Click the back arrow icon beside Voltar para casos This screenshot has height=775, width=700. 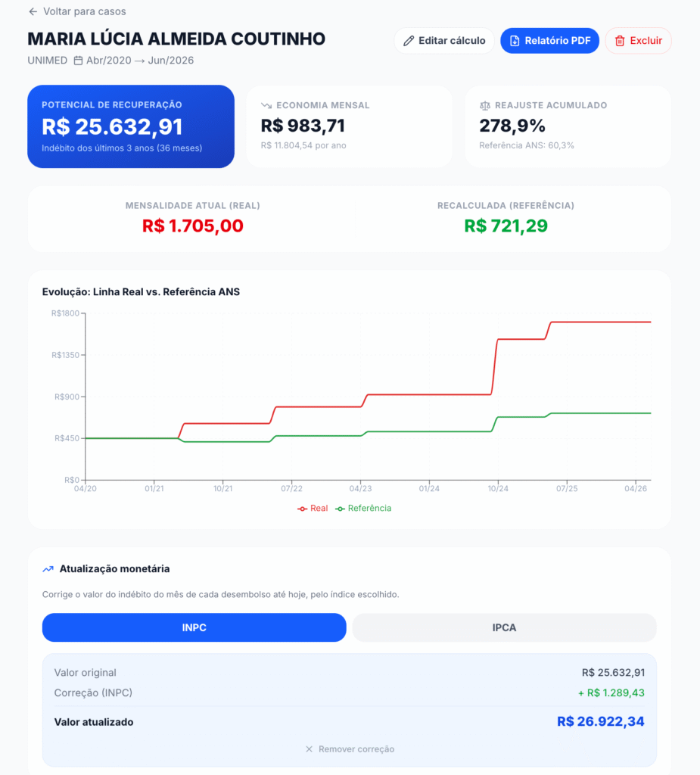(x=33, y=11)
